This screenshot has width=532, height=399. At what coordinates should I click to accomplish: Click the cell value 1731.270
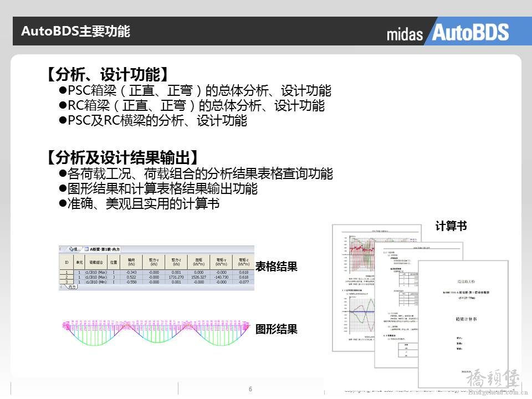point(176,277)
